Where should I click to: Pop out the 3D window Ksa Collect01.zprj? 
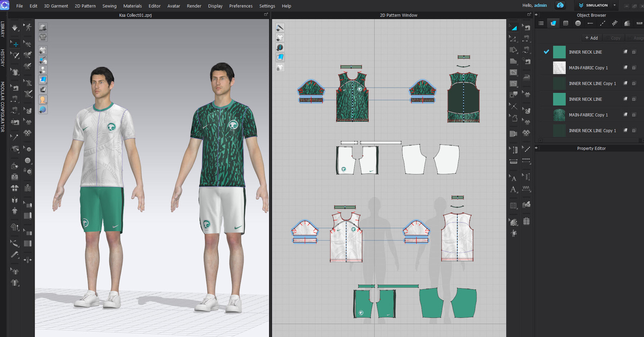point(266,14)
